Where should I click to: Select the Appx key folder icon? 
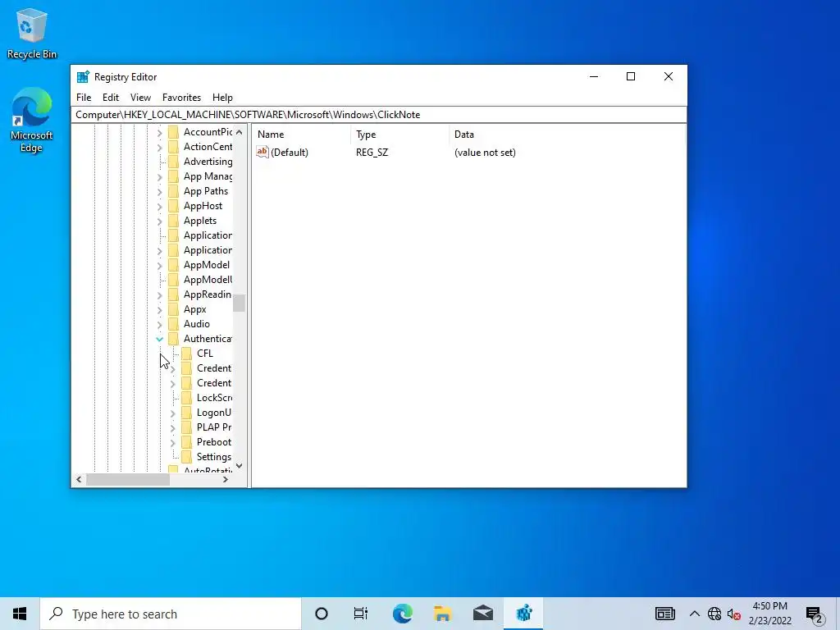click(x=173, y=309)
